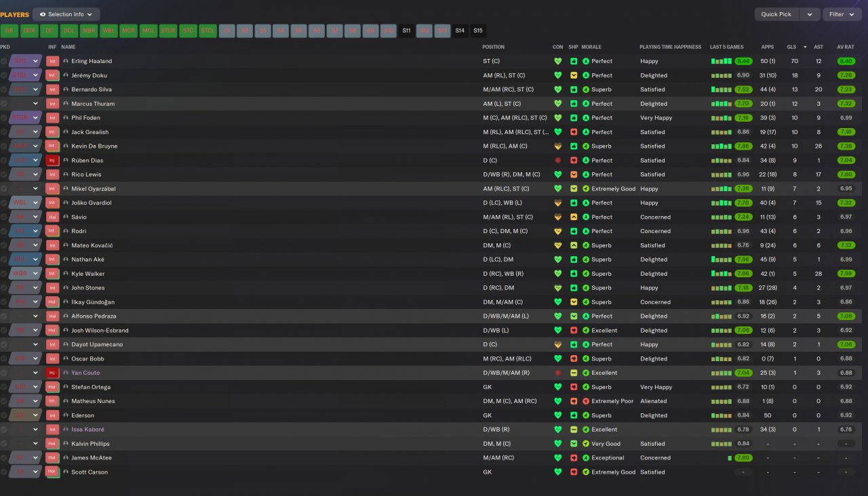Sort by the AV RAT column header

(846, 47)
